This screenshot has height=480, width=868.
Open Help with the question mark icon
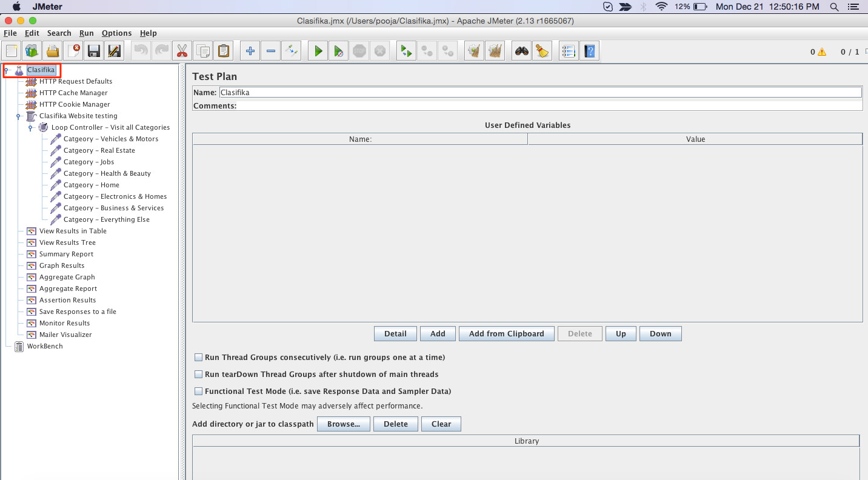coord(589,51)
